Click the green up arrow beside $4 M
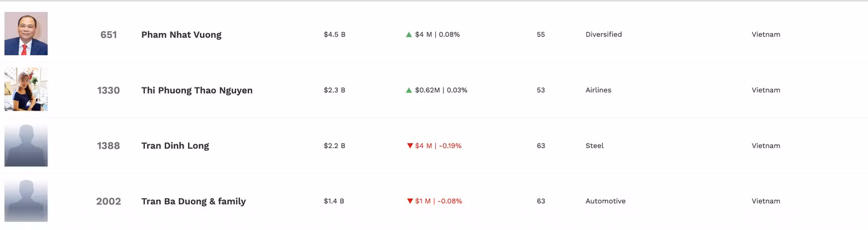 [409, 34]
